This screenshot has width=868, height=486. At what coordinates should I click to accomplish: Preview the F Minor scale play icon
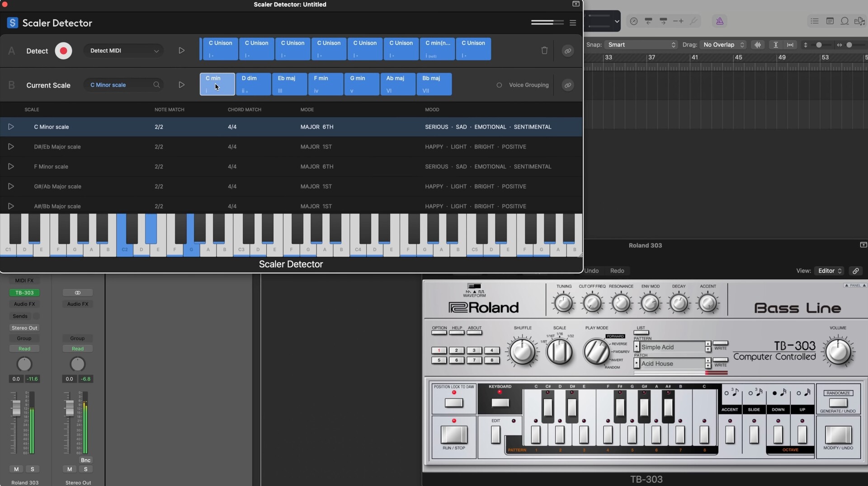[11, 167]
